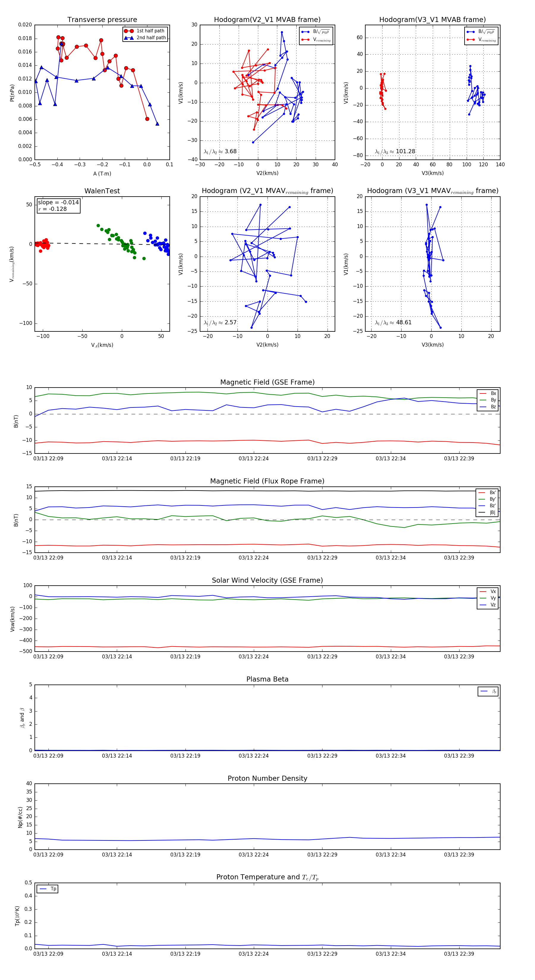Select 'Magnetic Field (GSE Frame)' title
The width and height of the screenshot is (535, 980).
point(267,382)
